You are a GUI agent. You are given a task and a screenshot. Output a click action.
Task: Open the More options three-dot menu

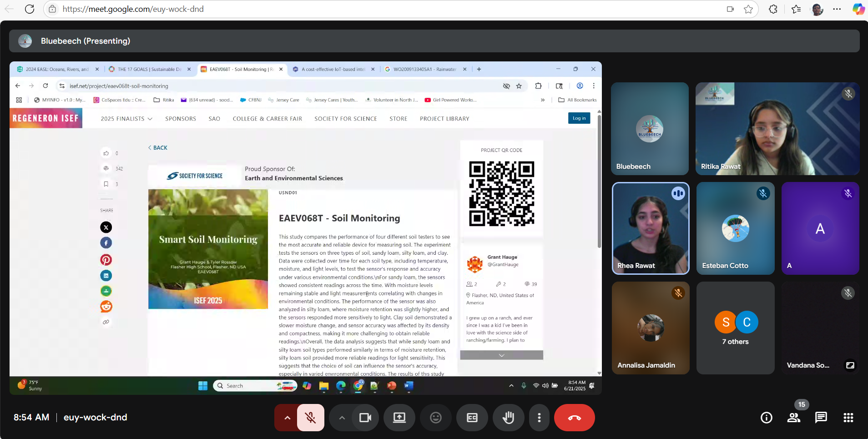[x=539, y=418]
